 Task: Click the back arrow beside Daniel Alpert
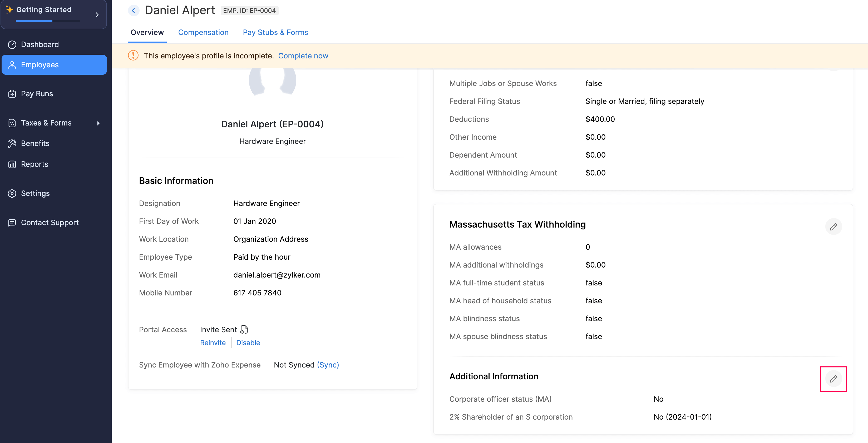pos(134,11)
